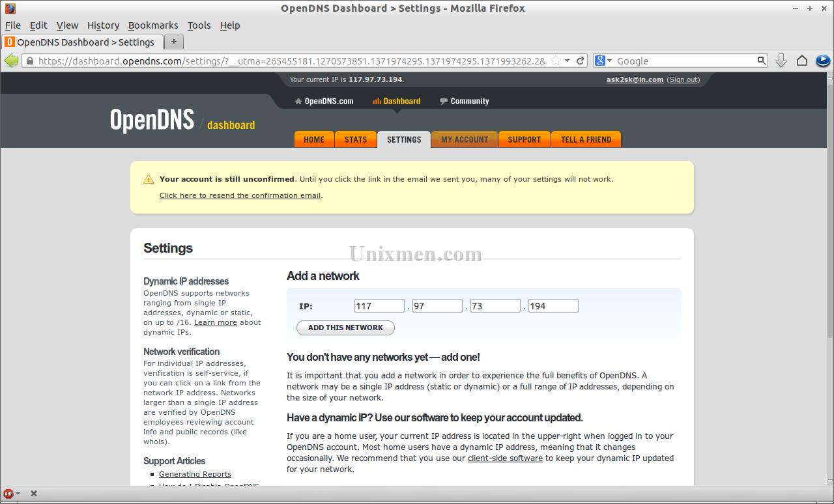Open the Tools menu
The image size is (834, 504).
point(199,25)
